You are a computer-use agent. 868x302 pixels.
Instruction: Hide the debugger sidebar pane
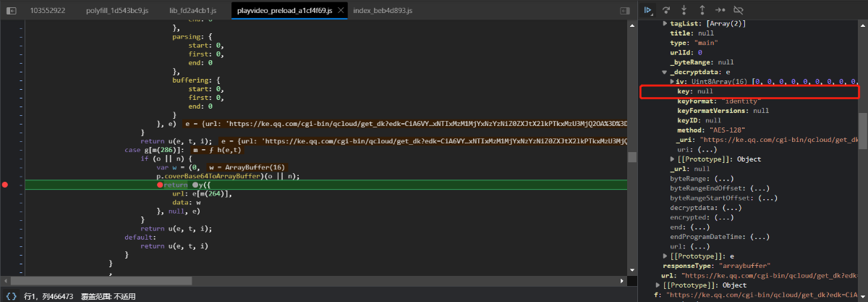tap(624, 11)
